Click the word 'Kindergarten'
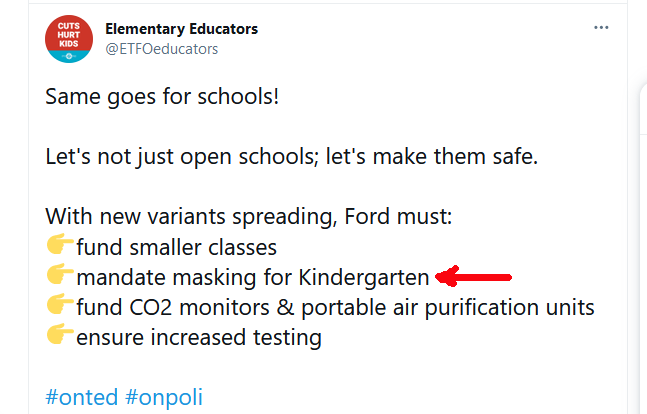 click(364, 277)
